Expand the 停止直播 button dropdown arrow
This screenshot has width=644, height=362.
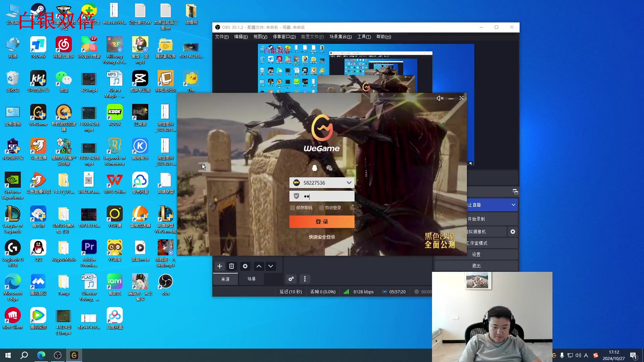pos(513,205)
